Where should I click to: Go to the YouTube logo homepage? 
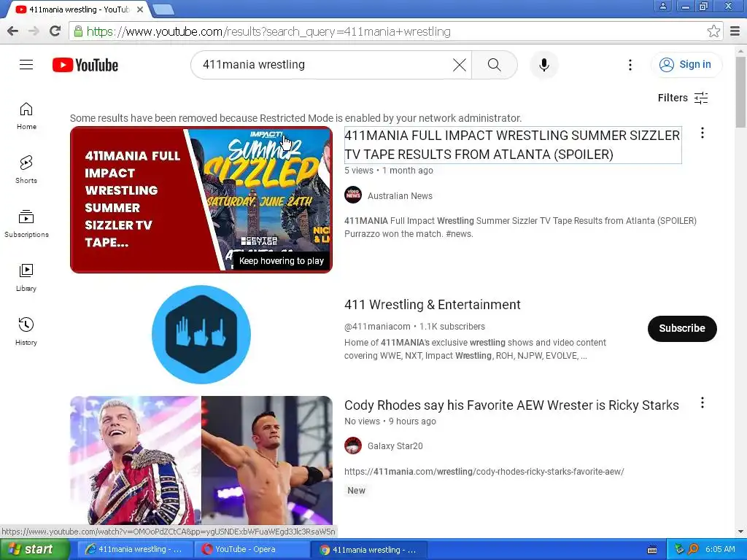(85, 65)
